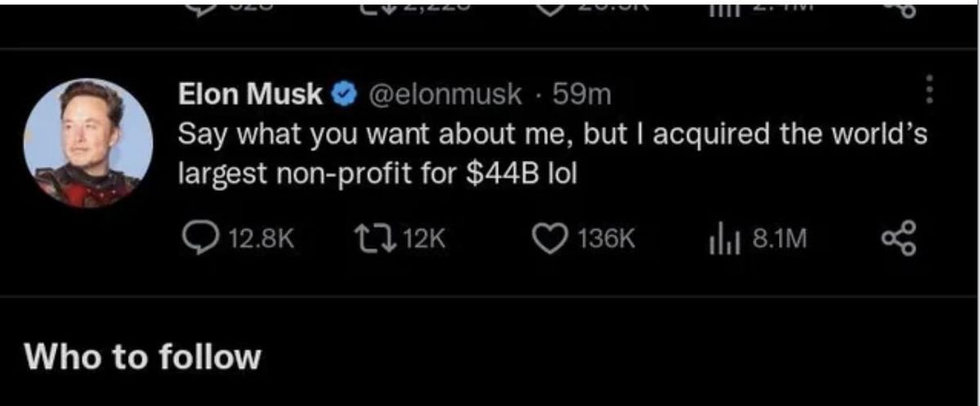This screenshot has width=980, height=406.
Task: Click the Elon Musk display name
Action: pyautogui.click(x=252, y=95)
